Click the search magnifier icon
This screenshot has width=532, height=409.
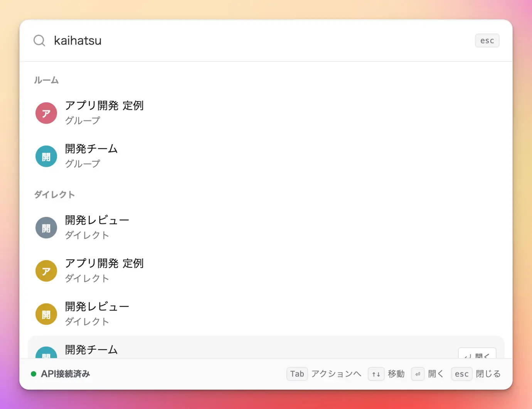click(39, 41)
